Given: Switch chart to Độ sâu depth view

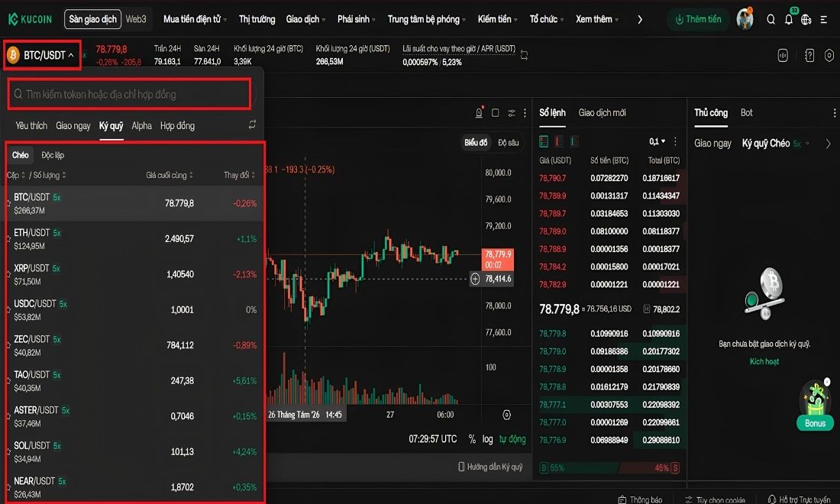Looking at the screenshot, I should pos(508,143).
